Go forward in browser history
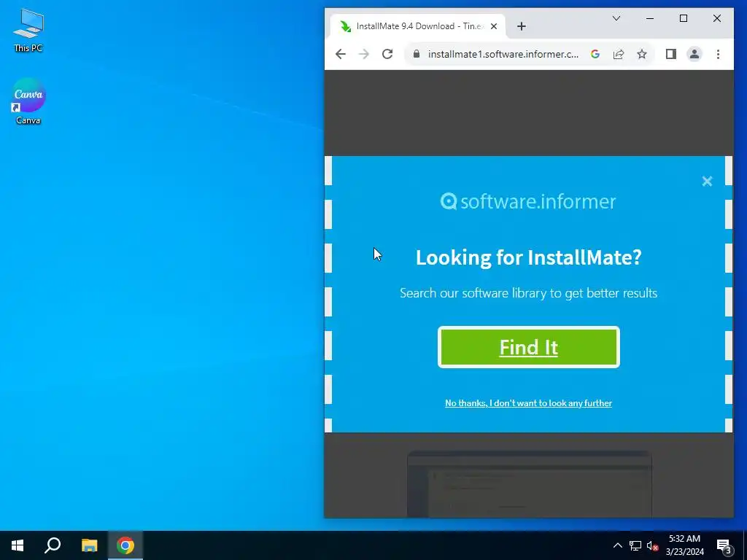747x560 pixels. pyautogui.click(x=364, y=54)
